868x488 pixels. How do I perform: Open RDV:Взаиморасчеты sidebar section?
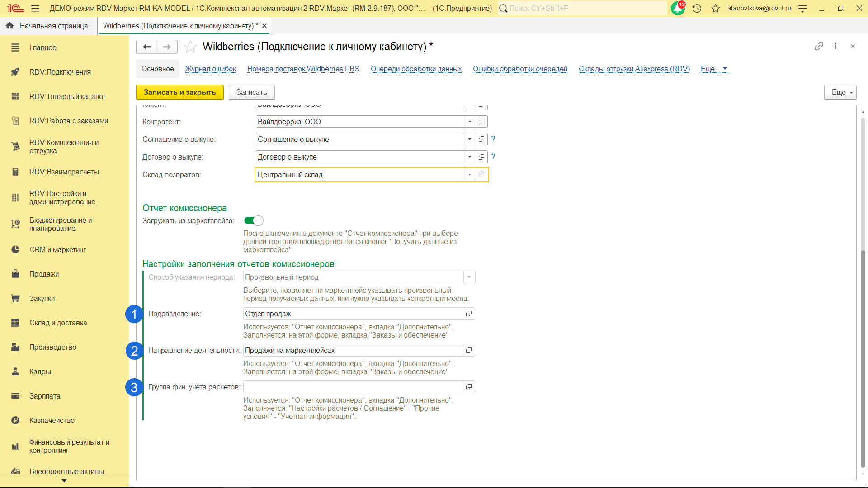[x=64, y=172]
